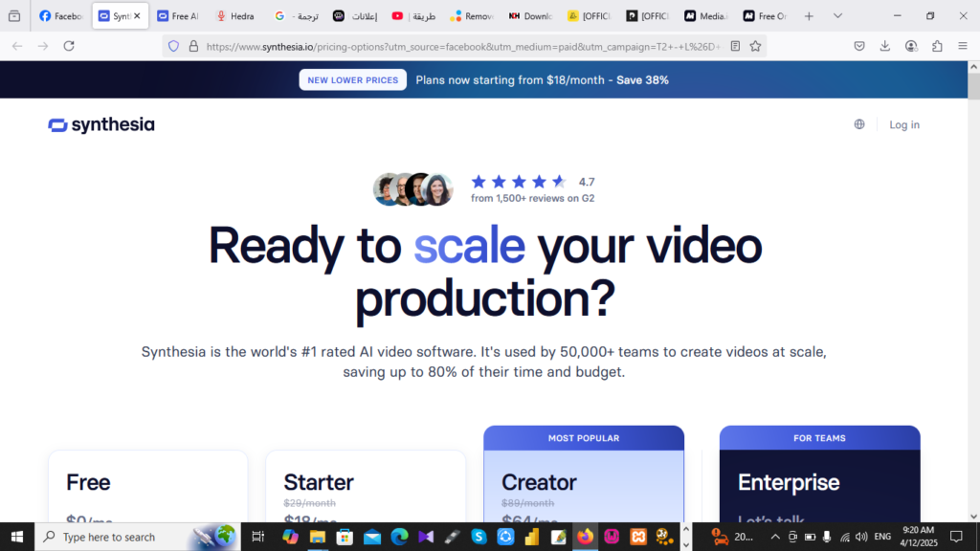Click the reviewer avatars thumbnail
The height and width of the screenshot is (551, 980).
(x=413, y=189)
